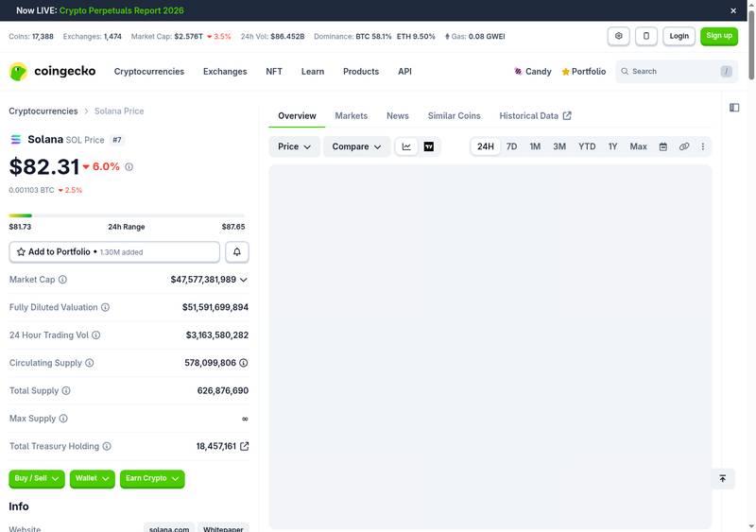Select 1M chart range
Viewport: 756px width, 532px height.
click(x=535, y=146)
